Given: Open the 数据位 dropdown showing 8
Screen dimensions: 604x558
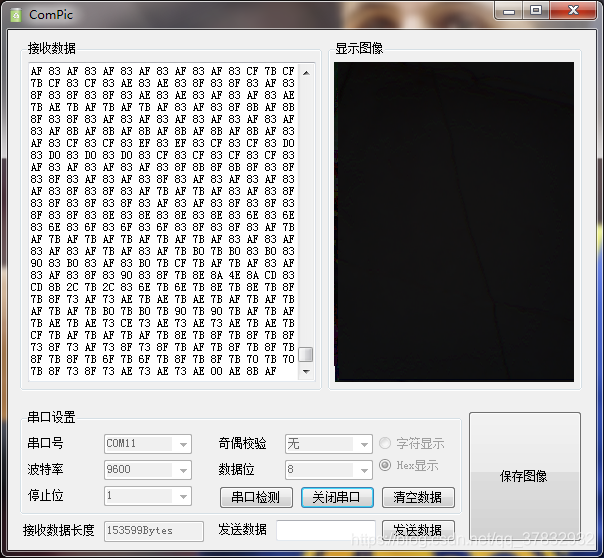Looking at the screenshot, I should (329, 470).
